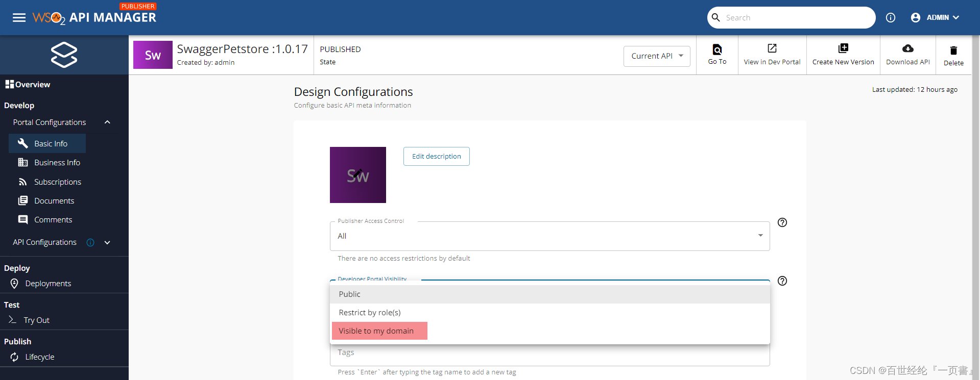Edit the large Sw API thumbnail image
This screenshot has width=980, height=380.
point(358,175)
